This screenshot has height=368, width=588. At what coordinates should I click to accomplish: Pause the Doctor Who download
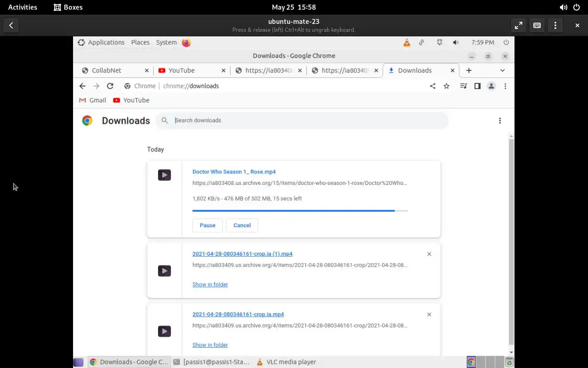(x=208, y=225)
